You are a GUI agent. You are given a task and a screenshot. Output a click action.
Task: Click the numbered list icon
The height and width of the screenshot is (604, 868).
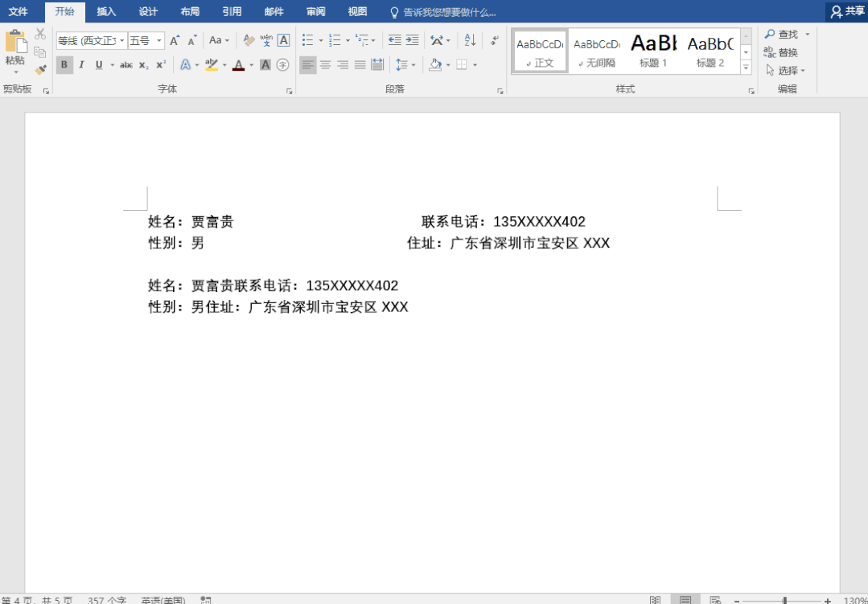pyautogui.click(x=335, y=40)
